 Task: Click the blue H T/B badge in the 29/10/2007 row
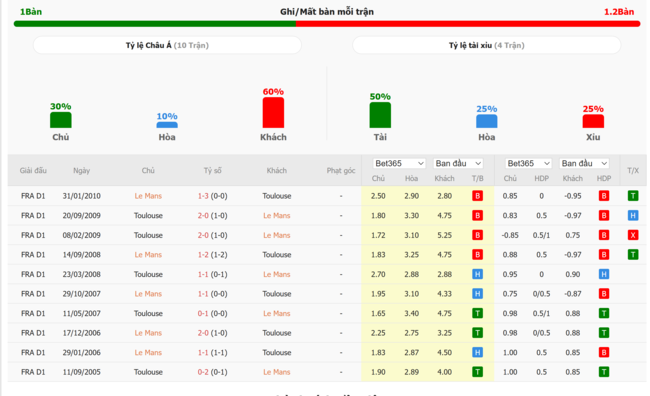pyautogui.click(x=478, y=294)
